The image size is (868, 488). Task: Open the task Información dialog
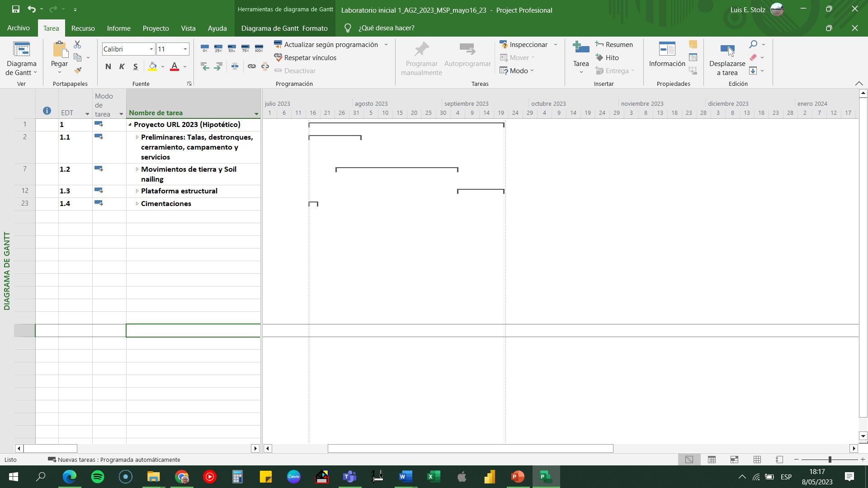click(x=667, y=54)
